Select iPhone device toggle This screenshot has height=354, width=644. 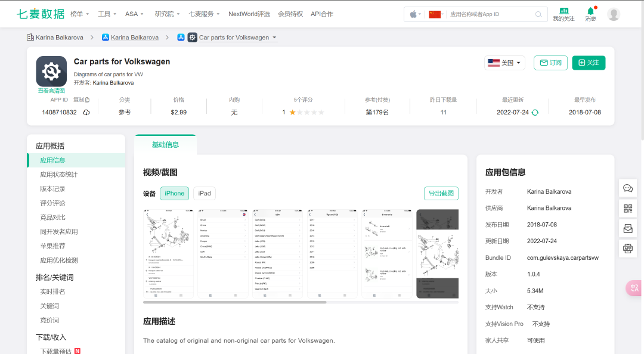(175, 194)
